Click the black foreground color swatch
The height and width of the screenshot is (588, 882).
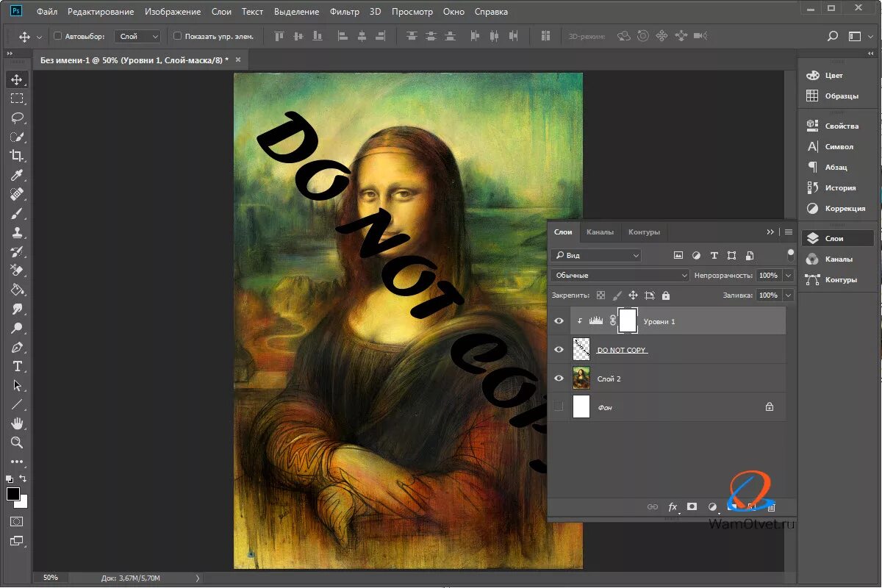[12, 493]
